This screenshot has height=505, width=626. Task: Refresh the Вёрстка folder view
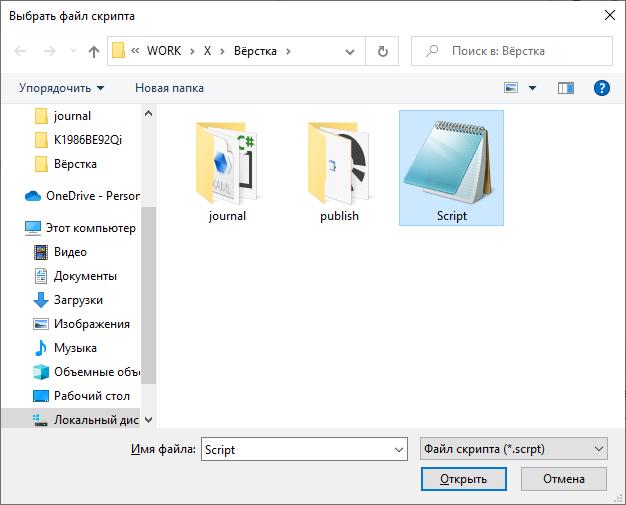click(x=382, y=51)
